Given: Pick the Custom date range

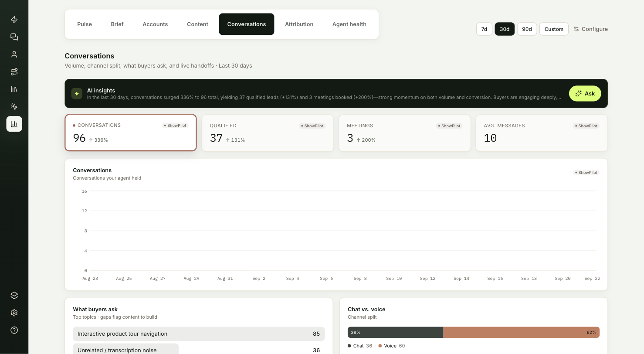Looking at the screenshot, I should pyautogui.click(x=554, y=29).
